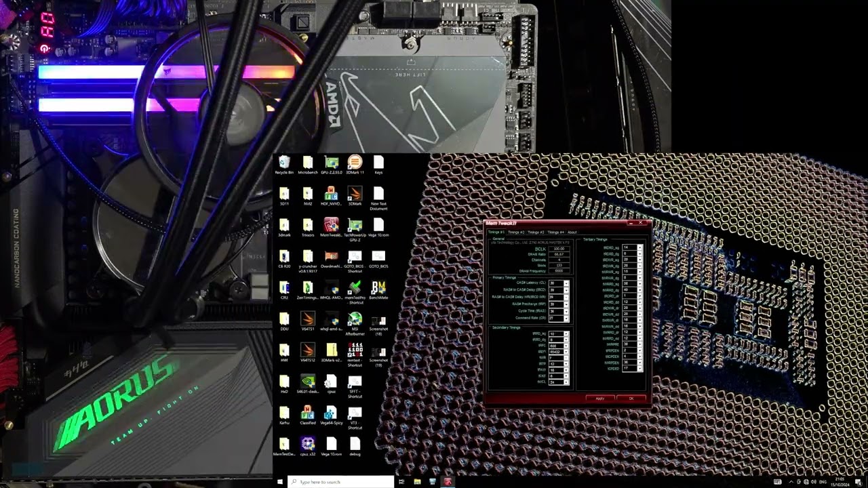Select the Timings #1 tab

pos(496,232)
